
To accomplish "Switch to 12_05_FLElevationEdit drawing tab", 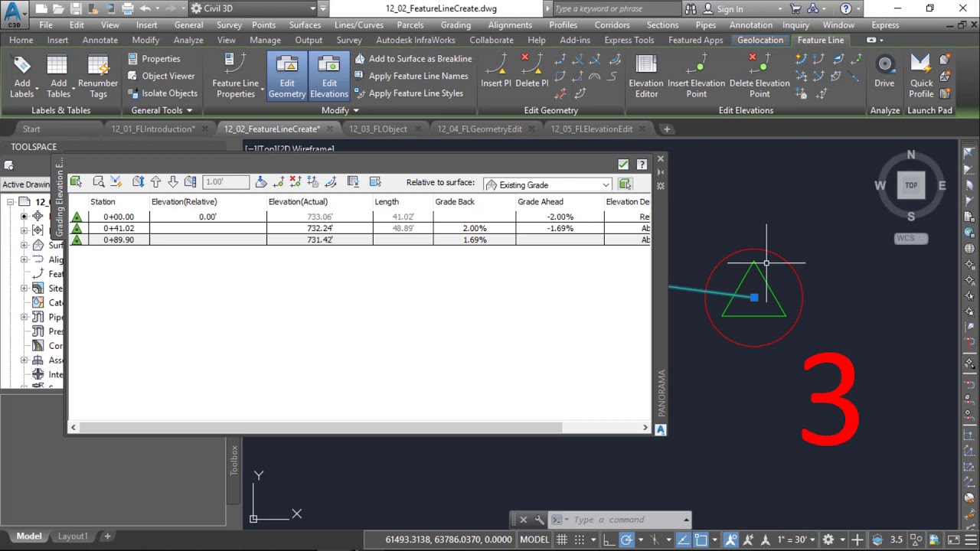I will pos(592,129).
